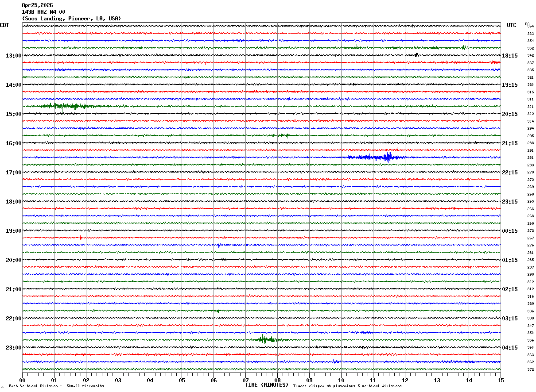Click the 00:15 UTC time label
This screenshot has width=536, height=392.
tap(510, 231)
